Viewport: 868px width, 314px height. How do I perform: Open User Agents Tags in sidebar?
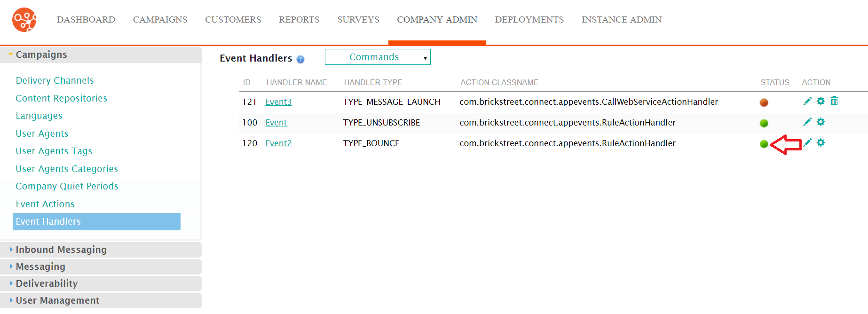(54, 151)
